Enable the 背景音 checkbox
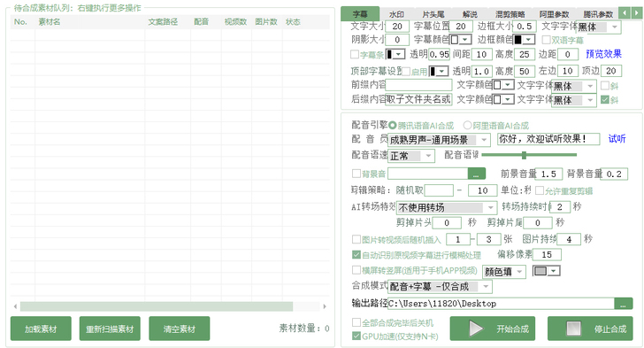Viewport: 644px width, 348px height. tap(356, 174)
